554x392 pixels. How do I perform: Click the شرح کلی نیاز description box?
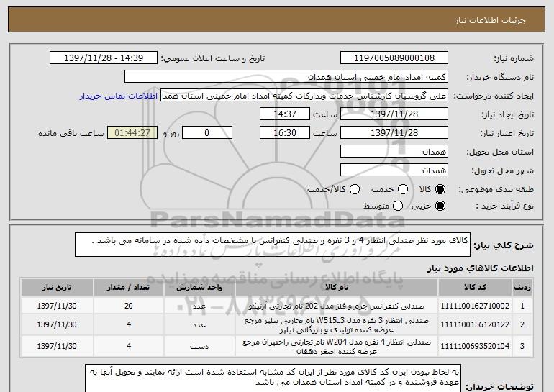pos(273,245)
